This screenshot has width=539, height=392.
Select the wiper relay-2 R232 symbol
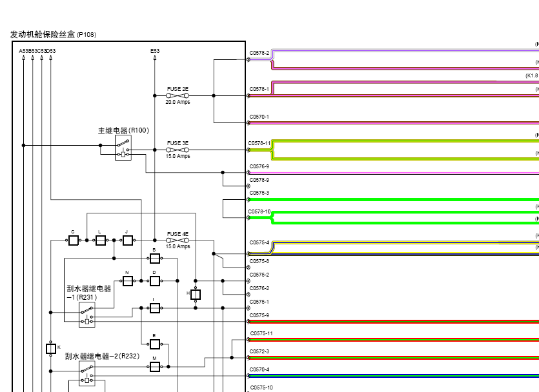(87, 373)
